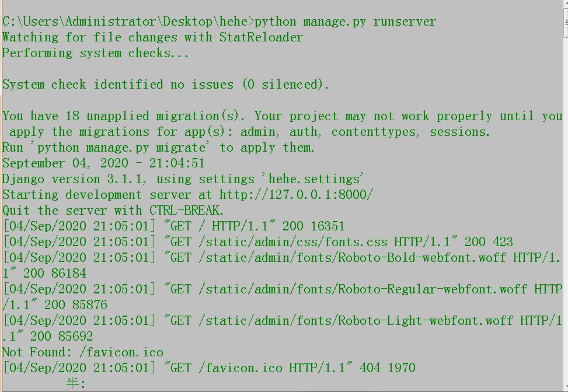568x392 pixels.
Task: Click the vertical scrollbar thumb grip
Action: point(566,22)
